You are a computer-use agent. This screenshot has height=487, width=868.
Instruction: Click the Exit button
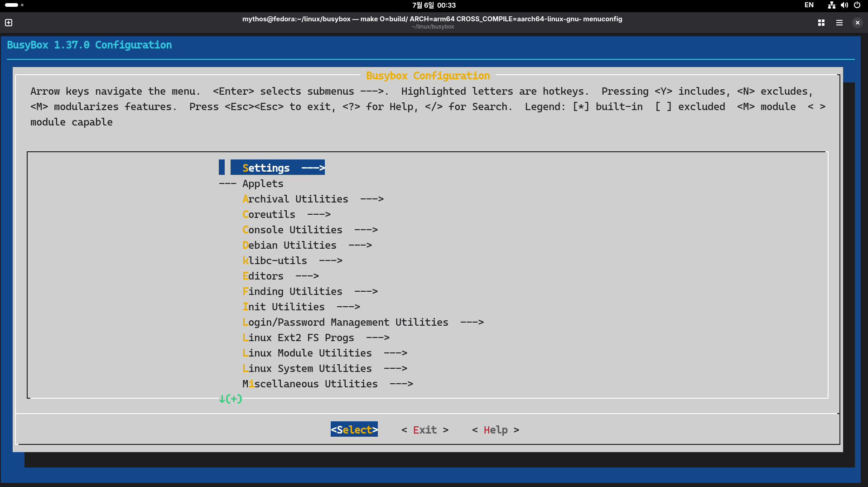tap(425, 430)
